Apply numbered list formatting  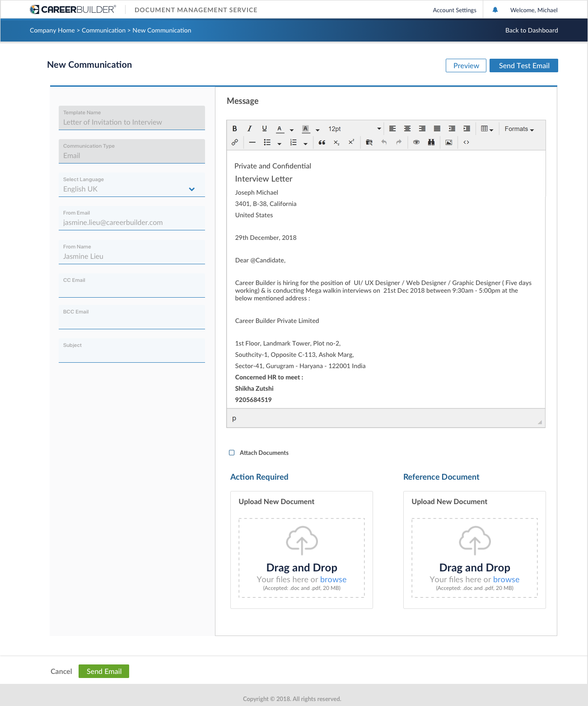(294, 142)
